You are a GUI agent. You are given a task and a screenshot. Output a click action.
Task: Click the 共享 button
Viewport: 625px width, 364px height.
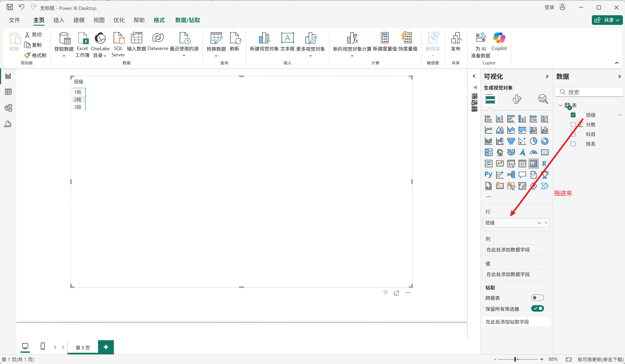(607, 20)
